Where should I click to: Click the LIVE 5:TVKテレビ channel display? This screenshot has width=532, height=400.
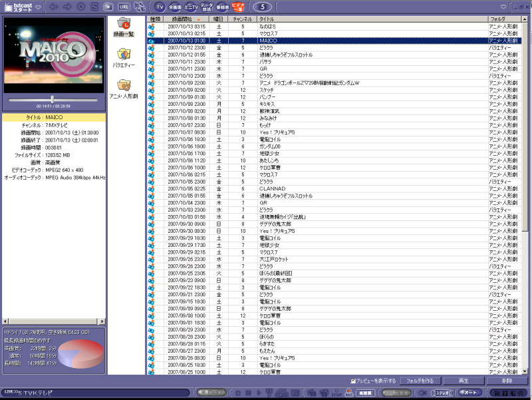[95, 393]
